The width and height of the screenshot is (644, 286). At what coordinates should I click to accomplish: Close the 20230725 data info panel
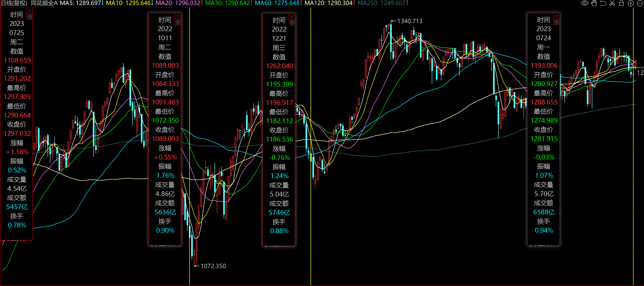[x=30, y=11]
